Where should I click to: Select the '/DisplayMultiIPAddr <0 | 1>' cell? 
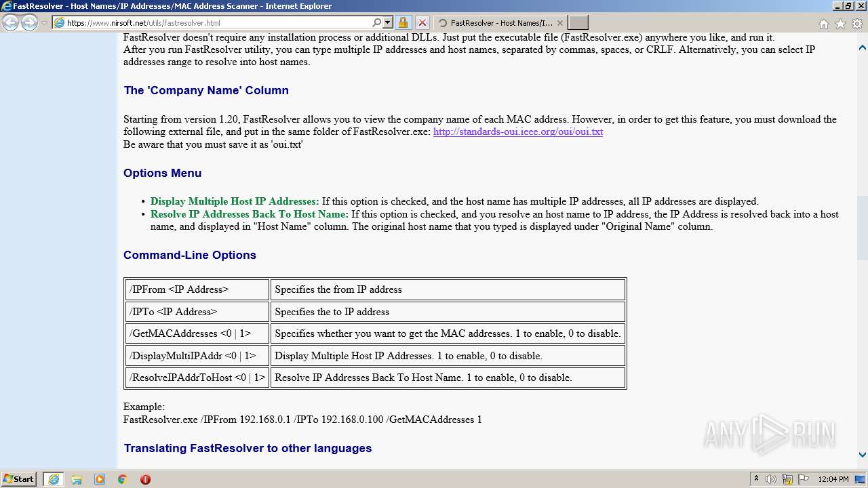pos(197,356)
